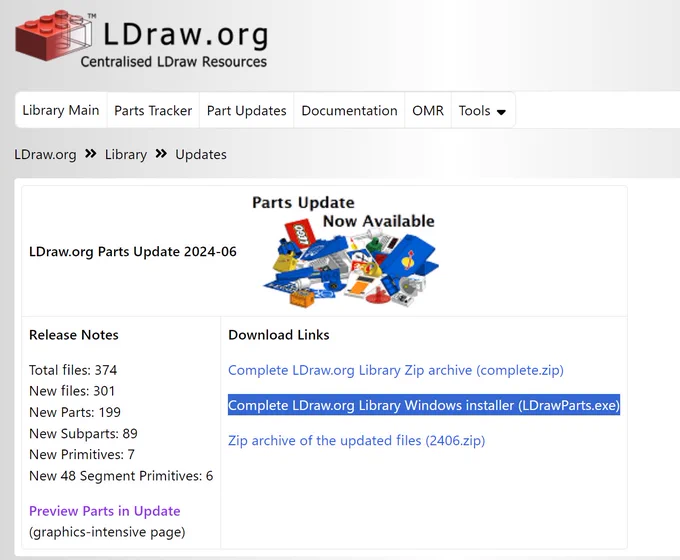Expand the Tools dropdown menu
680x560 pixels.
pyautogui.click(x=483, y=110)
